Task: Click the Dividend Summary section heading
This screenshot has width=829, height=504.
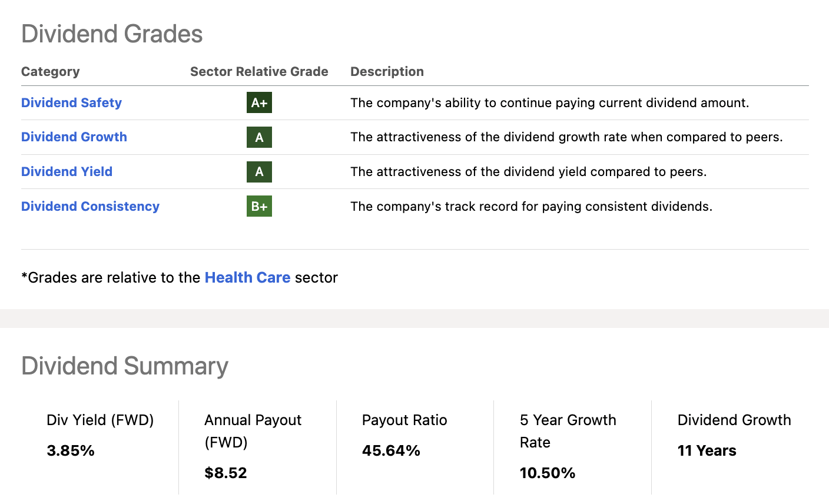Action: coord(125,366)
